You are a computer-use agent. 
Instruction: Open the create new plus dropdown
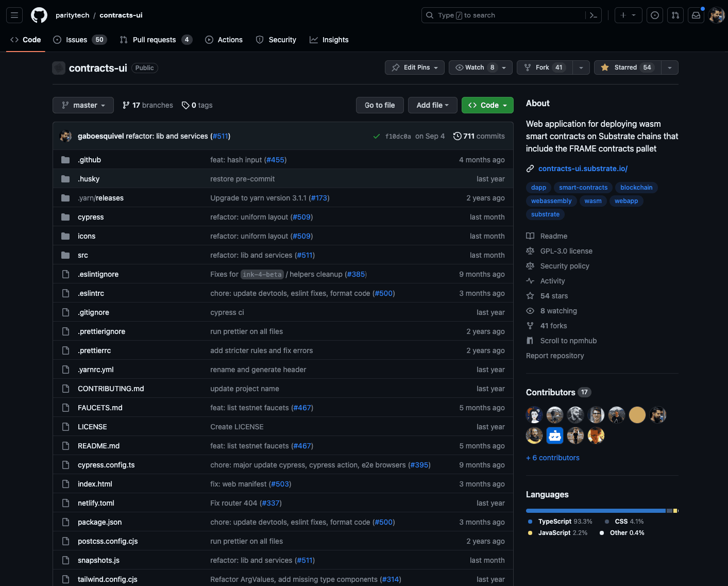[628, 15]
